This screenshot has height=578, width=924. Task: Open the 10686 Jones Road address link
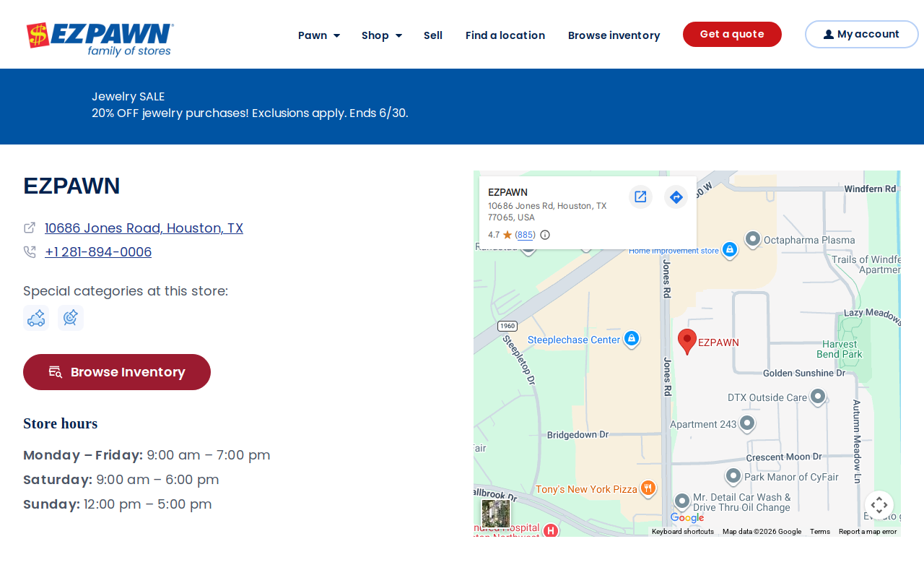tap(144, 228)
